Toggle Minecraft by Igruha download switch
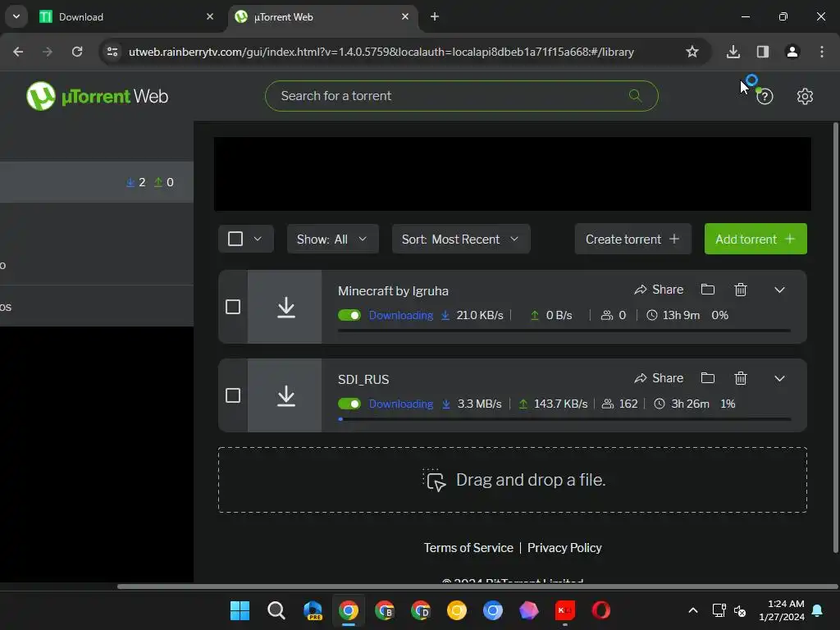 (349, 315)
